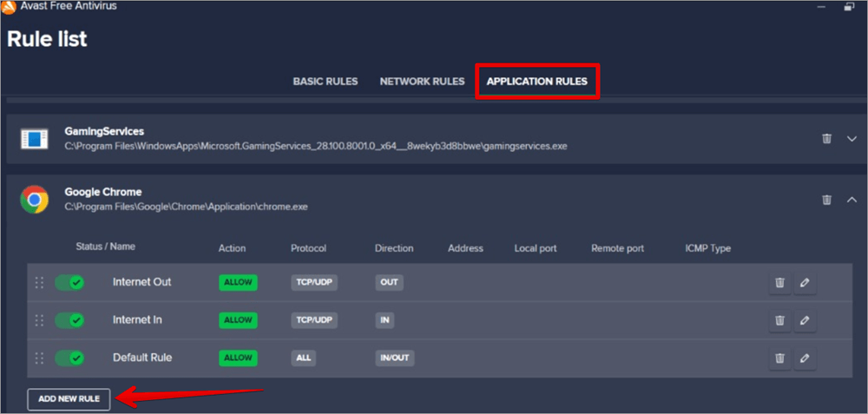Click the Google Chrome app icon
Screen dimensions: 868x414
pyautogui.click(x=35, y=200)
